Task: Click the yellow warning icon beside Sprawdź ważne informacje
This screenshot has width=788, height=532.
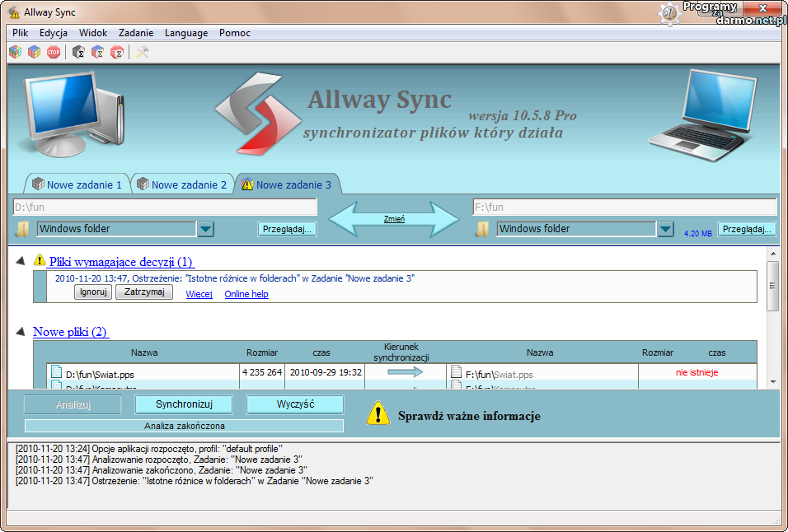Action: [x=378, y=413]
